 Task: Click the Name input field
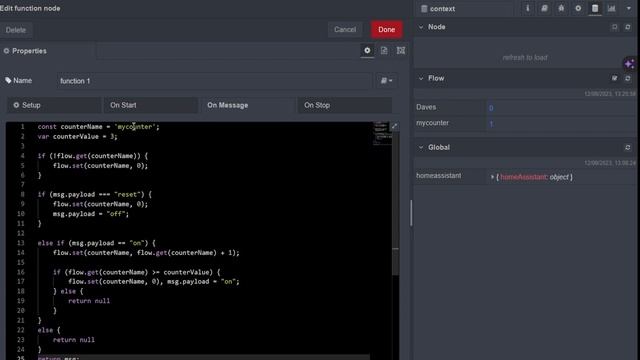[x=214, y=81]
